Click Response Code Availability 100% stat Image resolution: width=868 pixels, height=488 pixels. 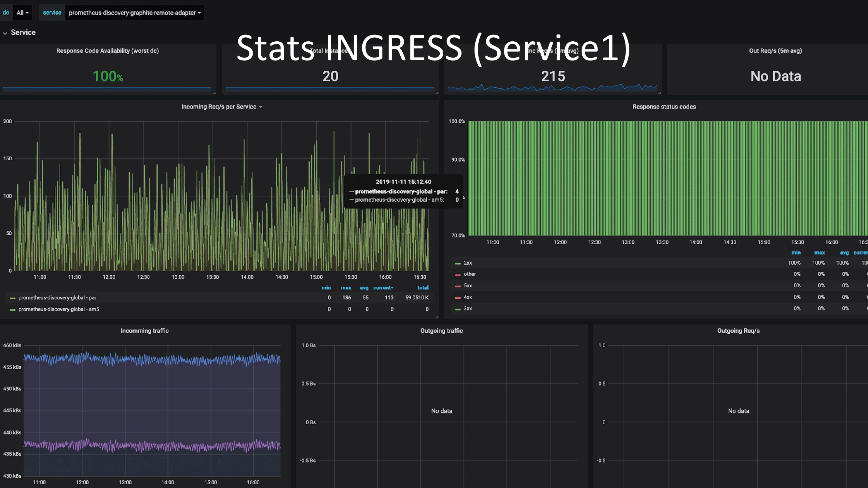pyautogui.click(x=108, y=76)
